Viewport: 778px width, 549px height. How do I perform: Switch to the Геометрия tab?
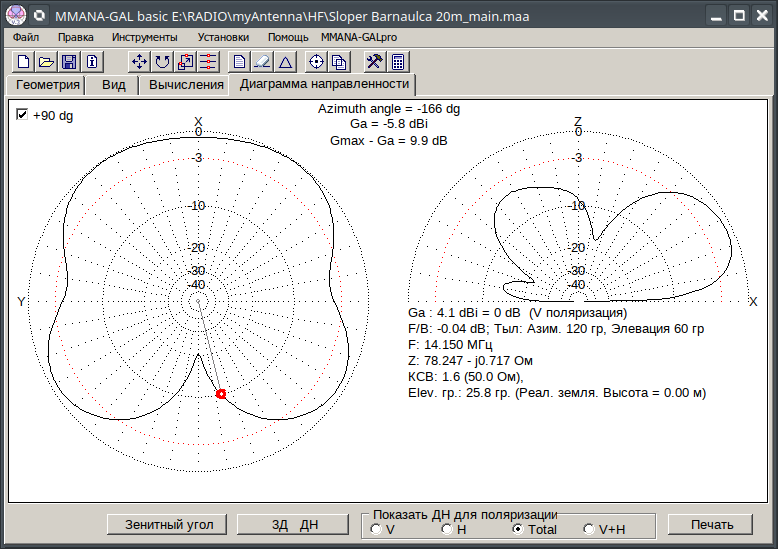(47, 85)
